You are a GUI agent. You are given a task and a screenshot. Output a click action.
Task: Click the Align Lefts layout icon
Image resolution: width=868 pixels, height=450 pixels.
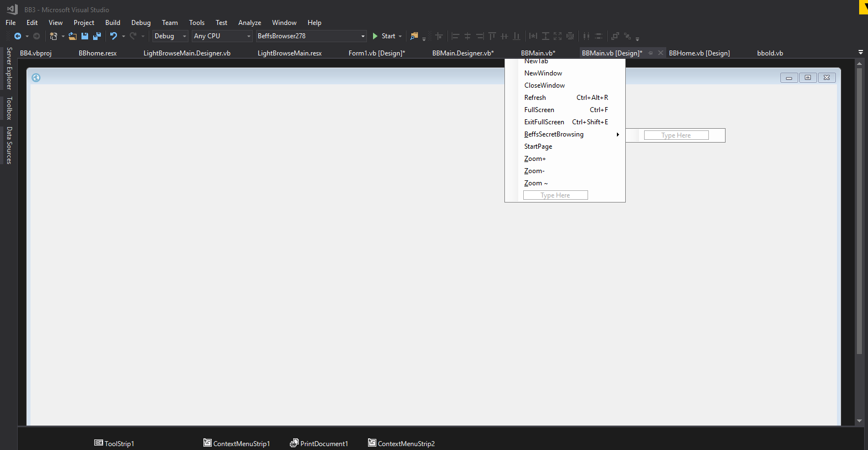(456, 36)
